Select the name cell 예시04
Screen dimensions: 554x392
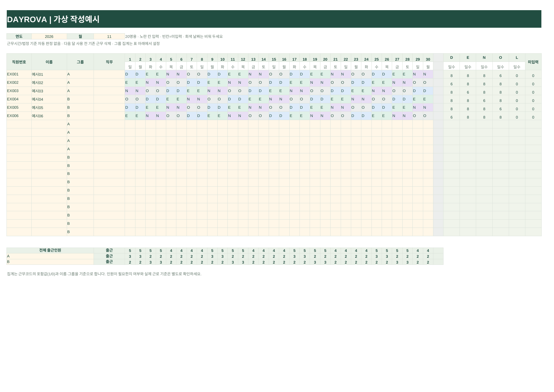point(49,99)
